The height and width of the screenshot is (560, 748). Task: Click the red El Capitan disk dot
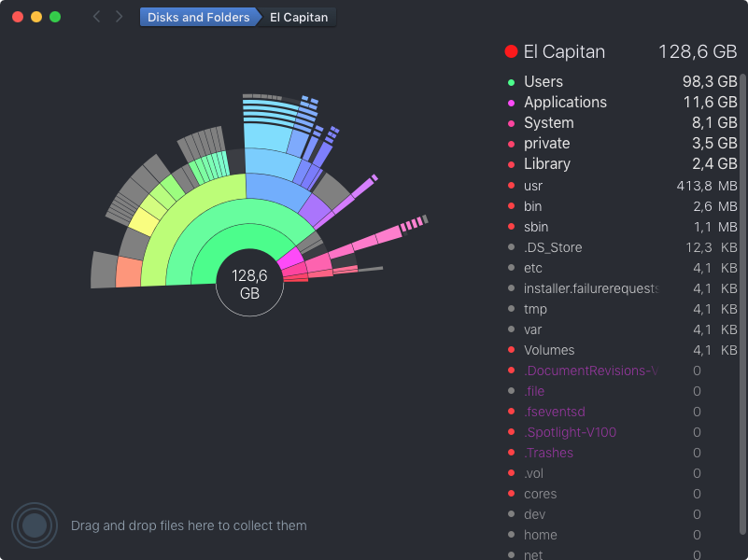tap(511, 52)
